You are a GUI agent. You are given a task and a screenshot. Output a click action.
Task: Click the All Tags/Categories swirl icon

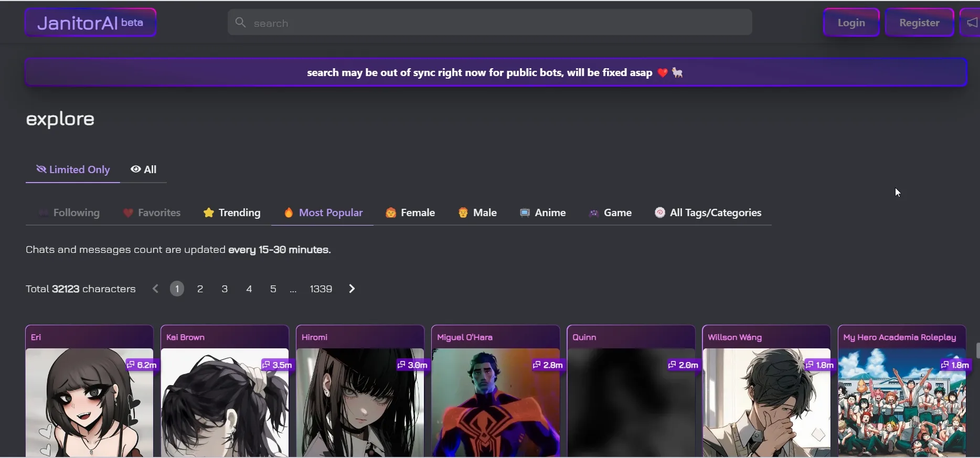point(660,212)
